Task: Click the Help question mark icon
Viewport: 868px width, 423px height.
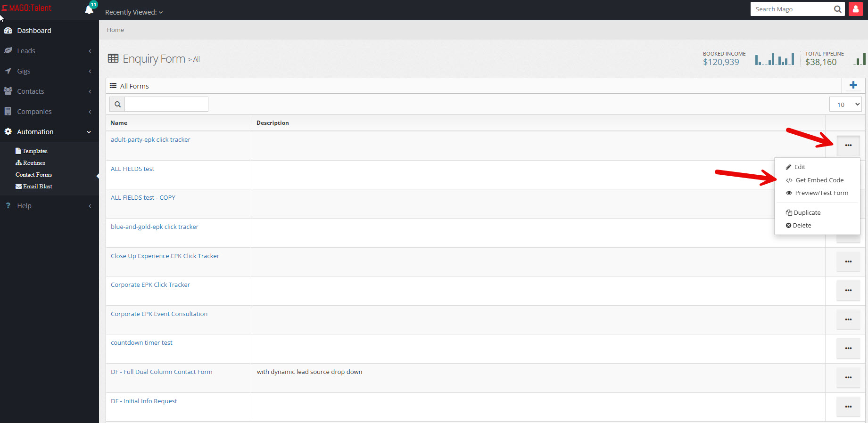Action: (8, 205)
